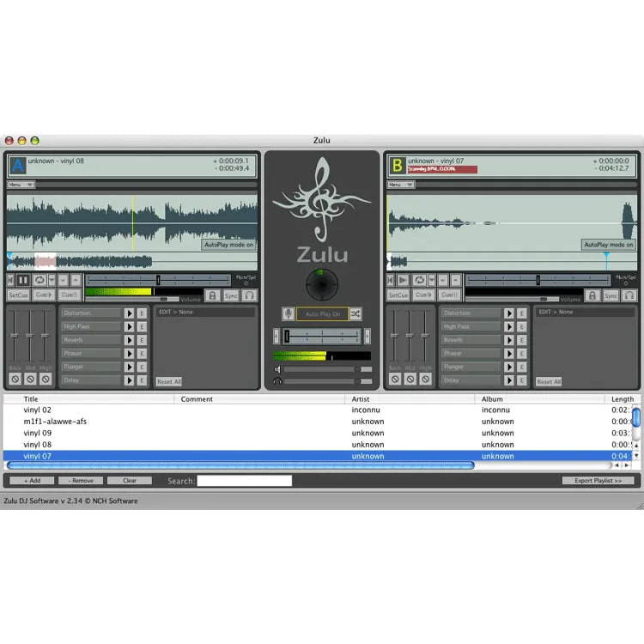The width and height of the screenshot is (644, 644).
Task: Sort playlist by Album column
Action: (540, 398)
